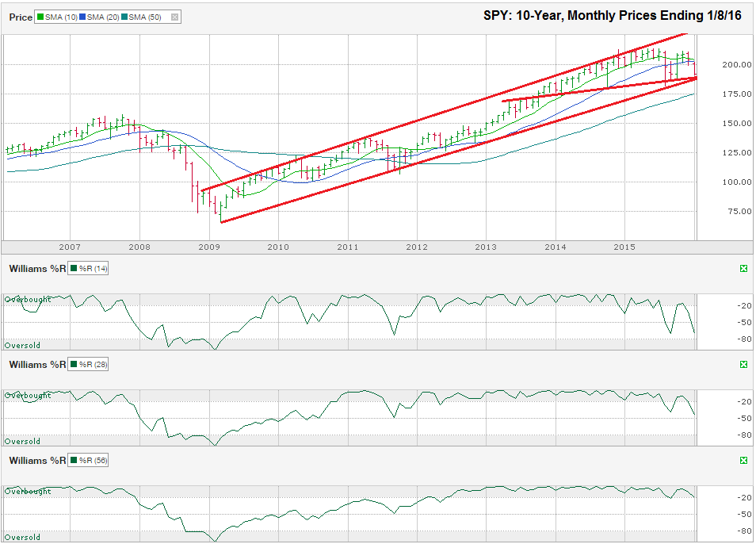
Task: Close the SMA legend box in Price panel
Action: point(174,17)
